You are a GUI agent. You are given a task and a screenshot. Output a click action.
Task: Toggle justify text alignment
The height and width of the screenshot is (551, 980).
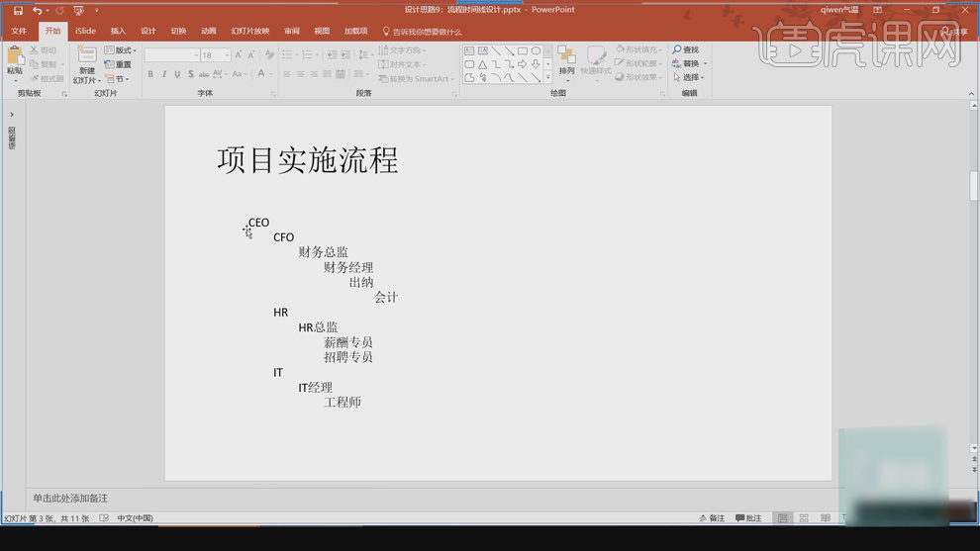click(327, 74)
